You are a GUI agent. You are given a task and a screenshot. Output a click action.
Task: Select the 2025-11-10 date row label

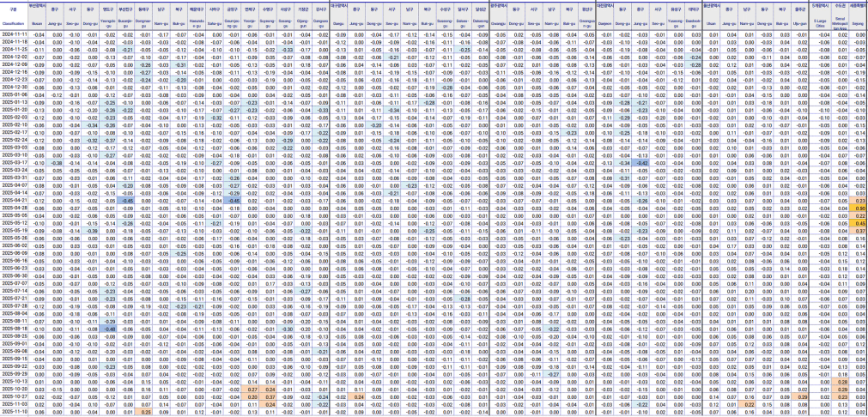tap(15, 412)
